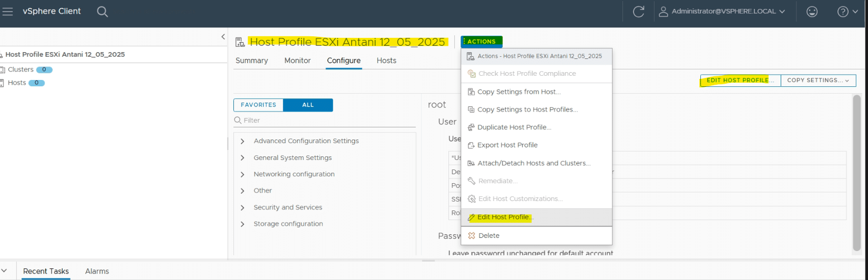Open the smiley feedback icon
Screen dimensions: 868x280
812,12
